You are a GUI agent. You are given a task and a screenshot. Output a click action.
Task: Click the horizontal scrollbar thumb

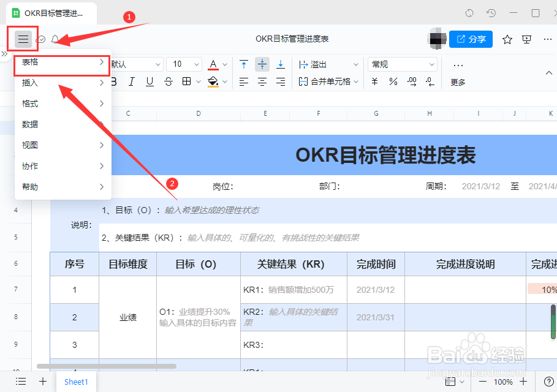[107, 366]
